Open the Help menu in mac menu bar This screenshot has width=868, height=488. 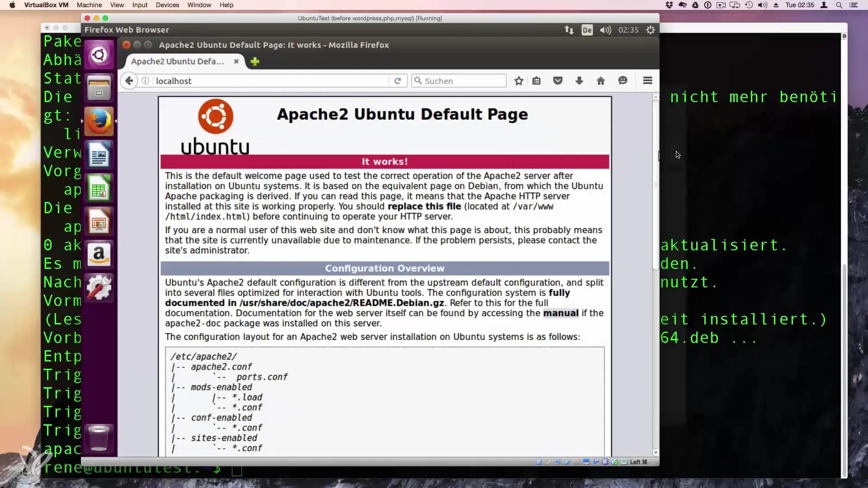tap(226, 5)
